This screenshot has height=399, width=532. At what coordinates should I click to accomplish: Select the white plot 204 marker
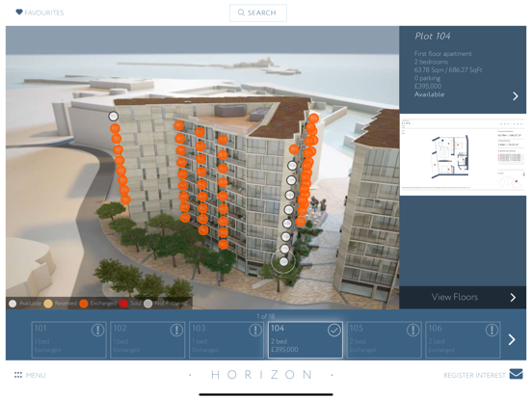coord(284,249)
